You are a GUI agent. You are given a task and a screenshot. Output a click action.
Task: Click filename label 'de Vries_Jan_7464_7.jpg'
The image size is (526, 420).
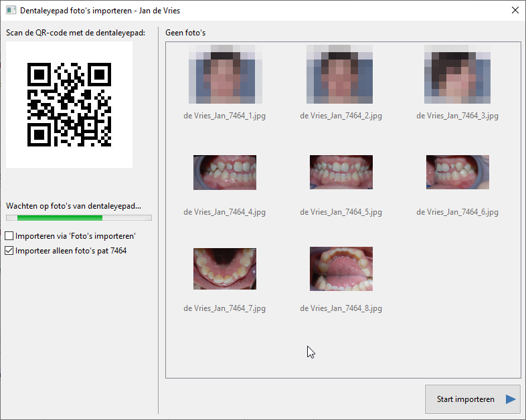click(224, 308)
